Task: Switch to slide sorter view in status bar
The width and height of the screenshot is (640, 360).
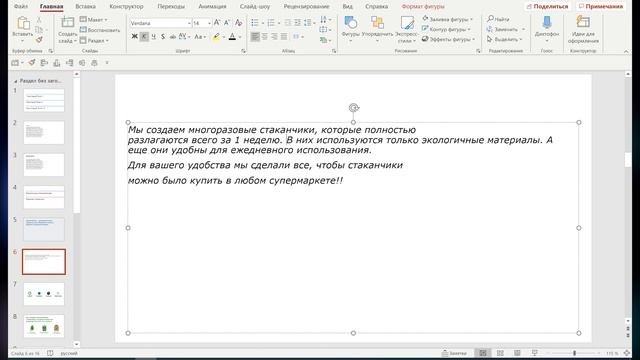Action: pos(500,353)
